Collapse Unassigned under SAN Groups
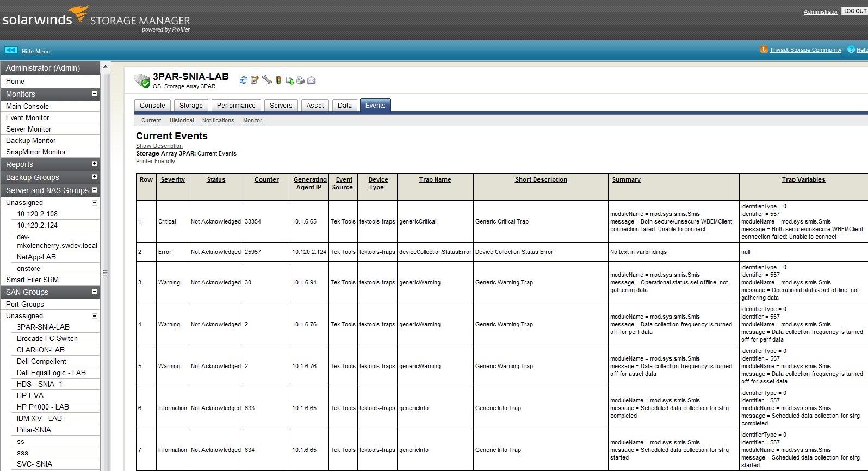The width and height of the screenshot is (868, 471). coord(95,316)
